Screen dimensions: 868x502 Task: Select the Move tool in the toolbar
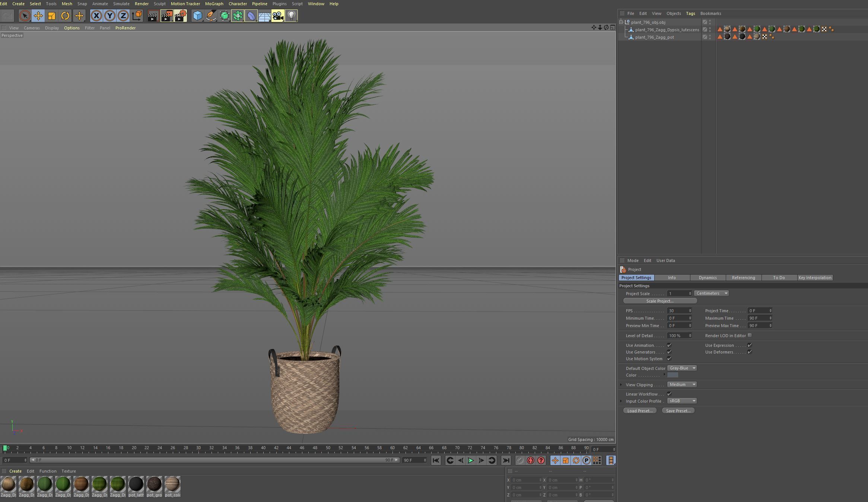coord(38,16)
